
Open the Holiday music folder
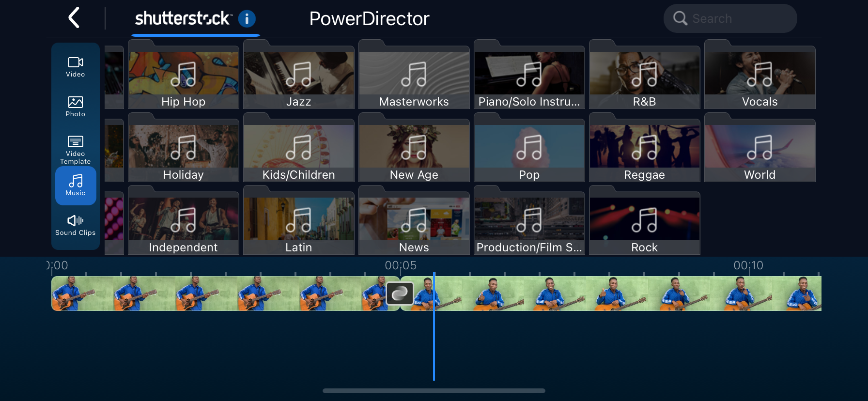coord(184,147)
